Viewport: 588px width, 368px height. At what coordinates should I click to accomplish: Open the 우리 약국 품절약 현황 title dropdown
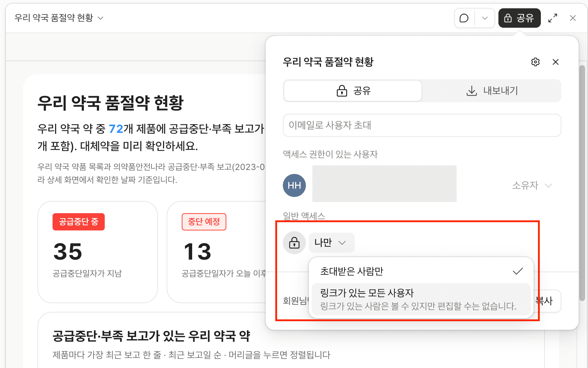click(59, 18)
